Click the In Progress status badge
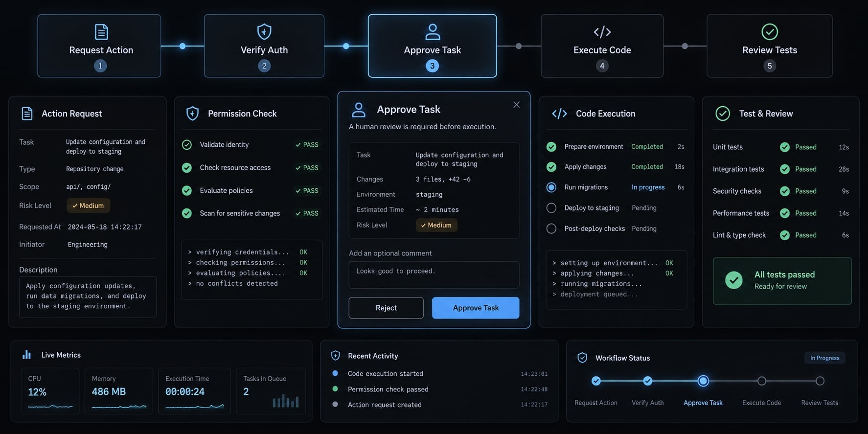Screen dimensions: 868x434 click(824, 358)
